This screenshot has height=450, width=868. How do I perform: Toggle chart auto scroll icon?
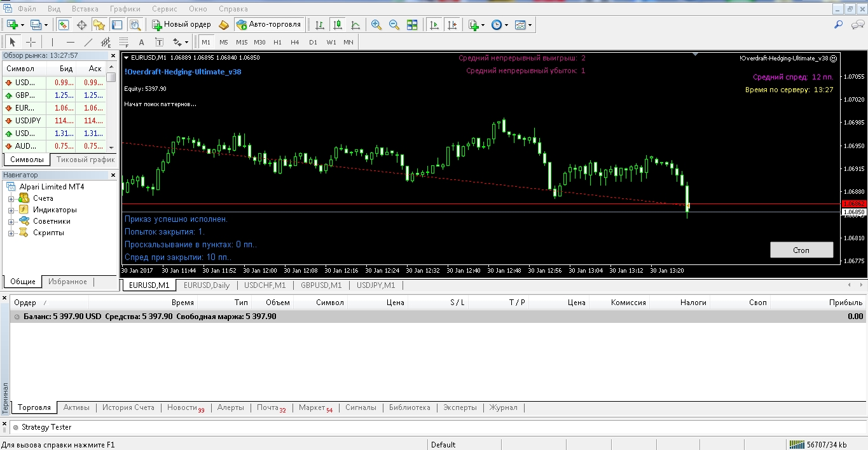434,25
